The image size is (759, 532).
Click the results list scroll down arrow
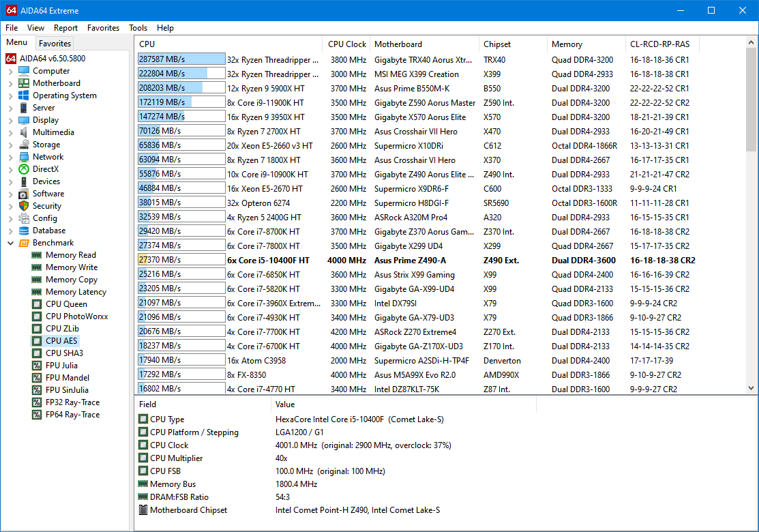tap(751, 387)
